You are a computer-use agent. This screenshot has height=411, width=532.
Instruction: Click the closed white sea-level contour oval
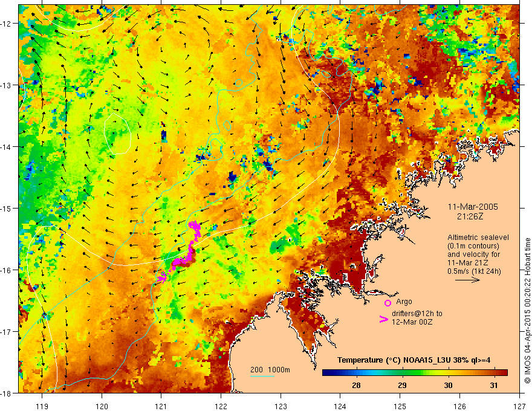point(117,134)
